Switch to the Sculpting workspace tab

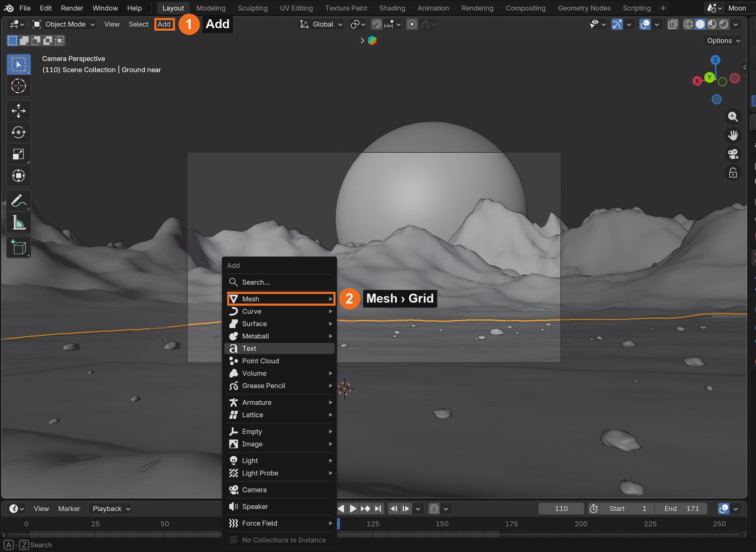coord(253,8)
